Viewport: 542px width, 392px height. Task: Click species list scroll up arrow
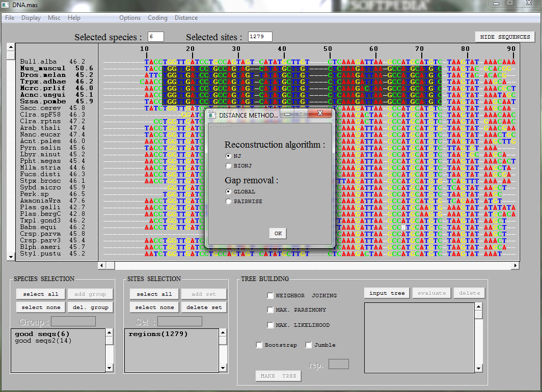point(11,47)
